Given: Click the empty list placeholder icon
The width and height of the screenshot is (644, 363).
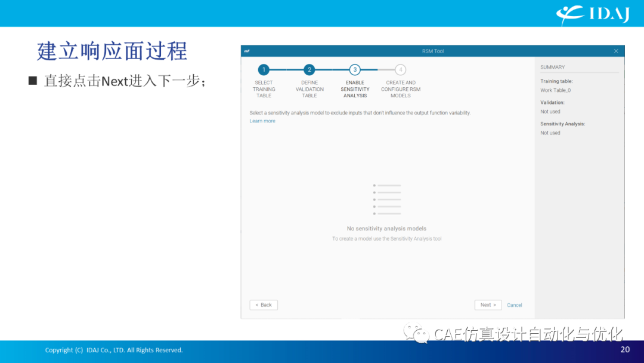Looking at the screenshot, I should click(x=387, y=199).
